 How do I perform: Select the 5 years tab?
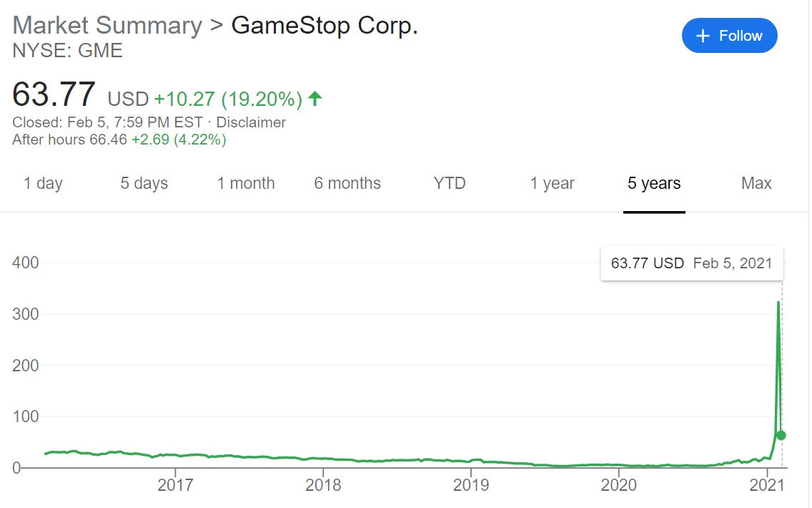coord(654,183)
